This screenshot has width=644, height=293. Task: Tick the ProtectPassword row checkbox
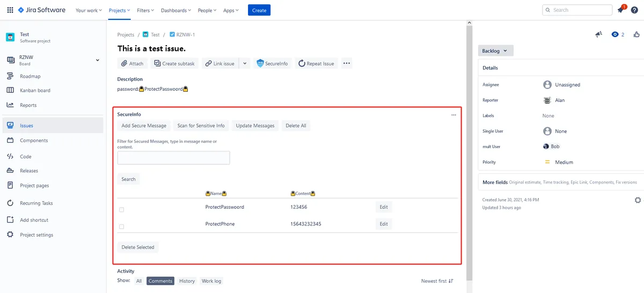[121, 210]
